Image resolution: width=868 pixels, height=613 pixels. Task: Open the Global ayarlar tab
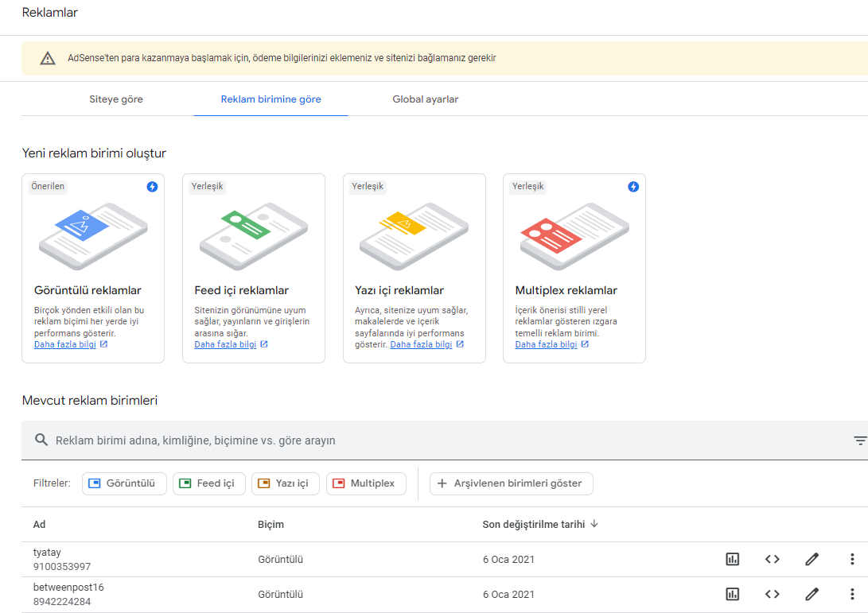point(425,99)
